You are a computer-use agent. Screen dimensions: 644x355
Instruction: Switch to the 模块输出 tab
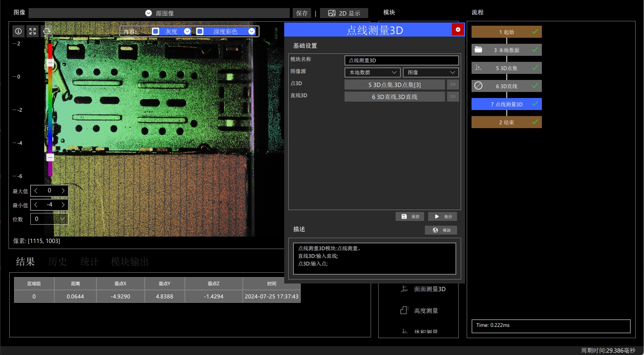(130, 262)
